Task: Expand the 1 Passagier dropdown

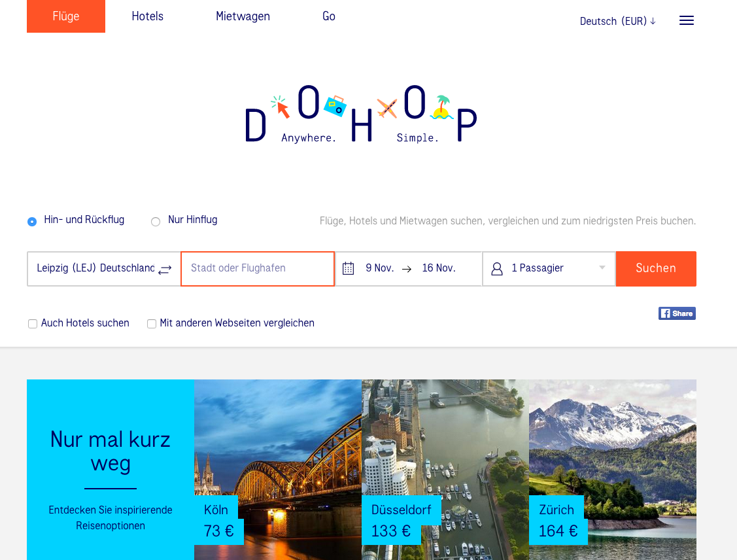Action: pyautogui.click(x=549, y=268)
